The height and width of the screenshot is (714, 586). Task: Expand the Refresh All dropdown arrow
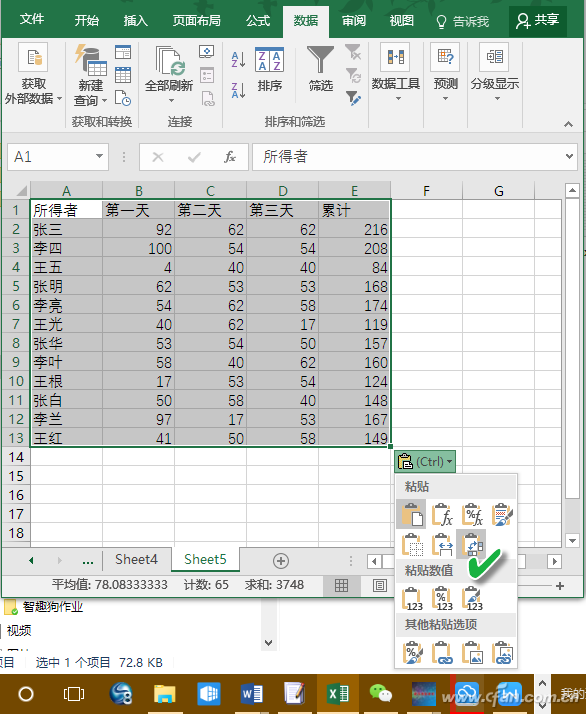point(171,101)
